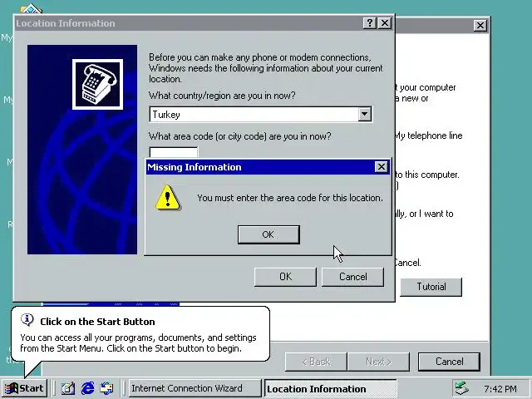Click the 'You must enter the area code' message

[290, 198]
